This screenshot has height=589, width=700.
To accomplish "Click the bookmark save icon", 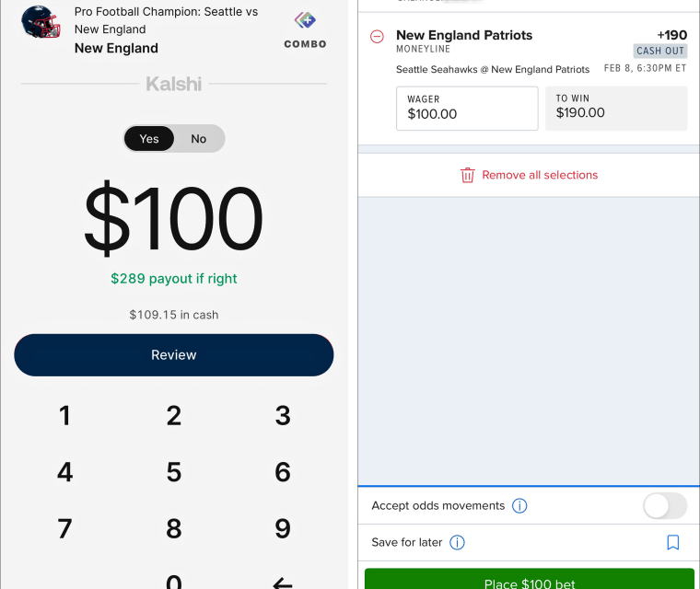I will coord(672,542).
